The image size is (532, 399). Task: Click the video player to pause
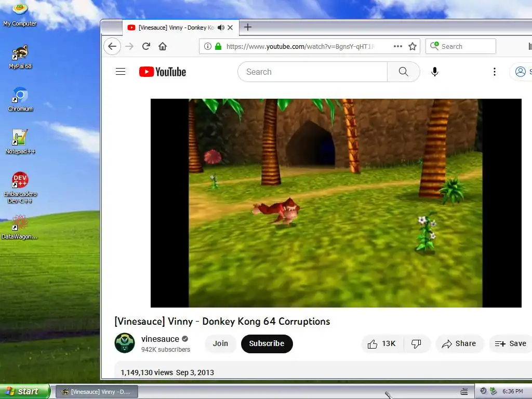coord(336,203)
